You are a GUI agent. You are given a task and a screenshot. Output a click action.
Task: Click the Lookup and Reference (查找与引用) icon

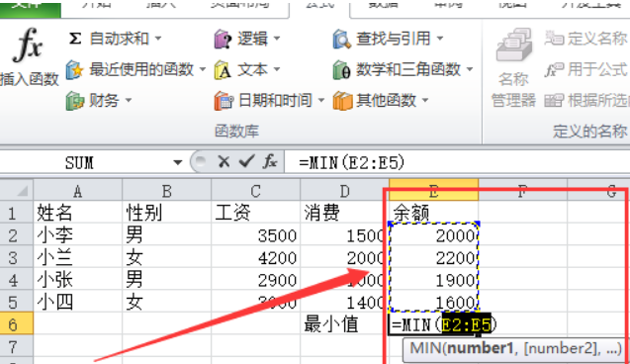point(342,39)
